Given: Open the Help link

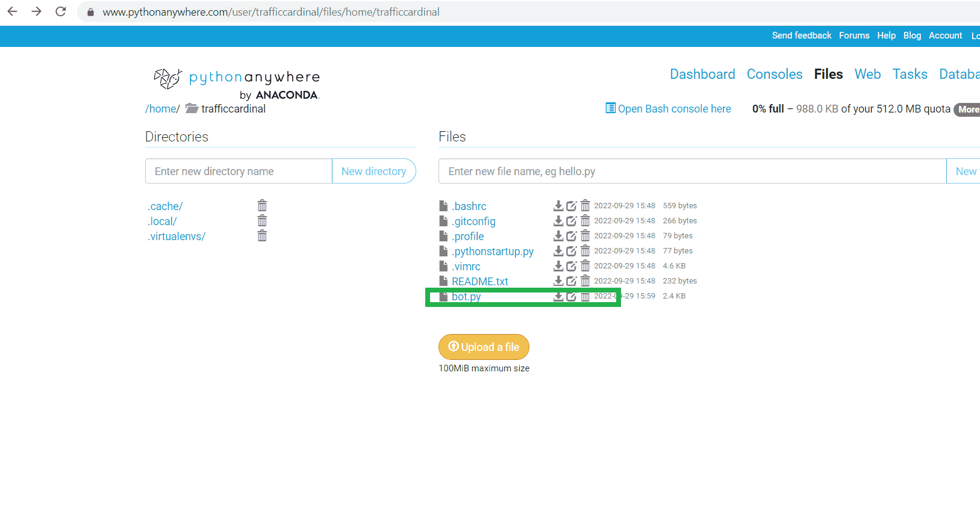Looking at the screenshot, I should pos(886,36).
